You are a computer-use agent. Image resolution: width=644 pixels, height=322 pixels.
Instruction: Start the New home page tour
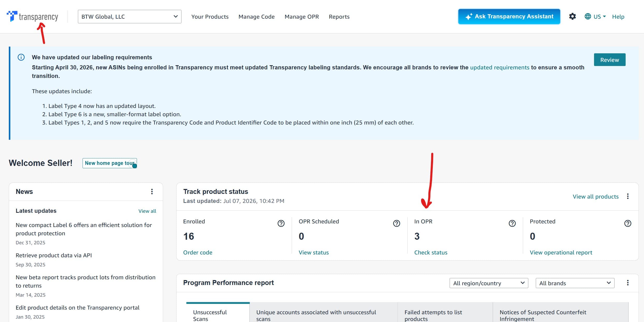[110, 163]
